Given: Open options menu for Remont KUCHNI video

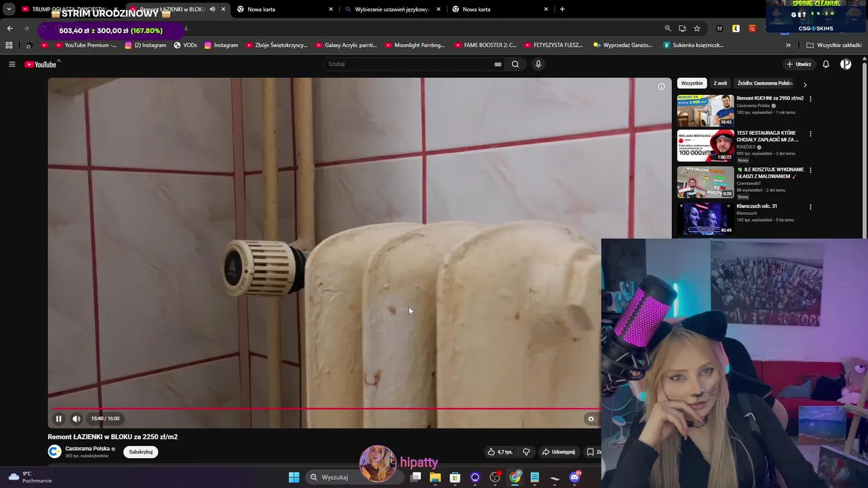Looking at the screenshot, I should [810, 99].
